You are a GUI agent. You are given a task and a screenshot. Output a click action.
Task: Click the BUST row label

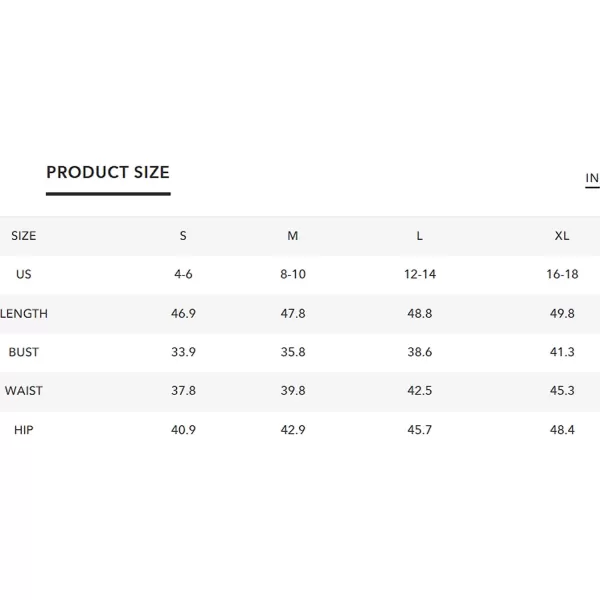pyautogui.click(x=24, y=352)
